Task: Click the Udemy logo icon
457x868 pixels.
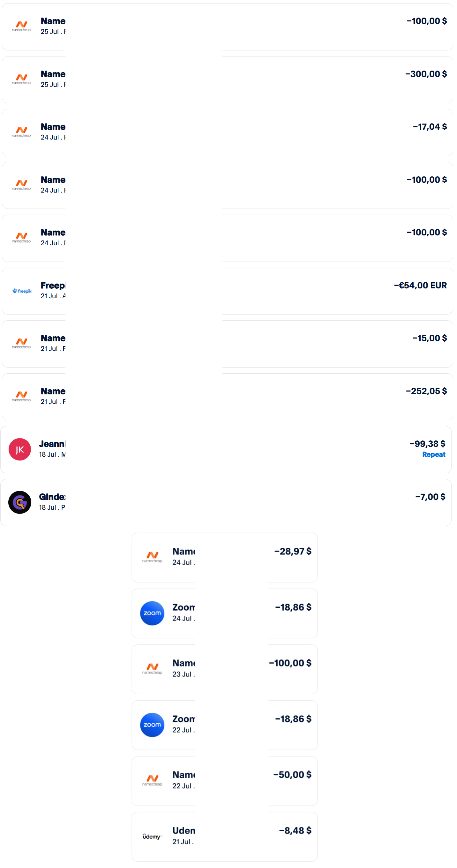Action: pyautogui.click(x=152, y=836)
